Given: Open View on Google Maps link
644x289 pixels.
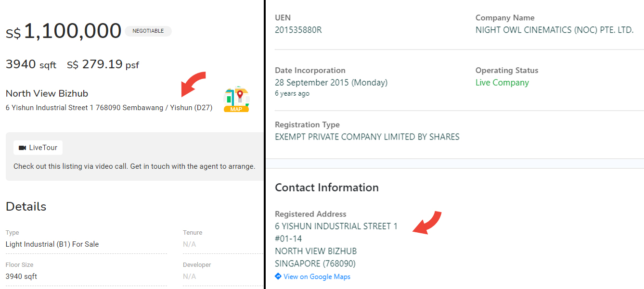Looking at the screenshot, I should pyautogui.click(x=317, y=276).
